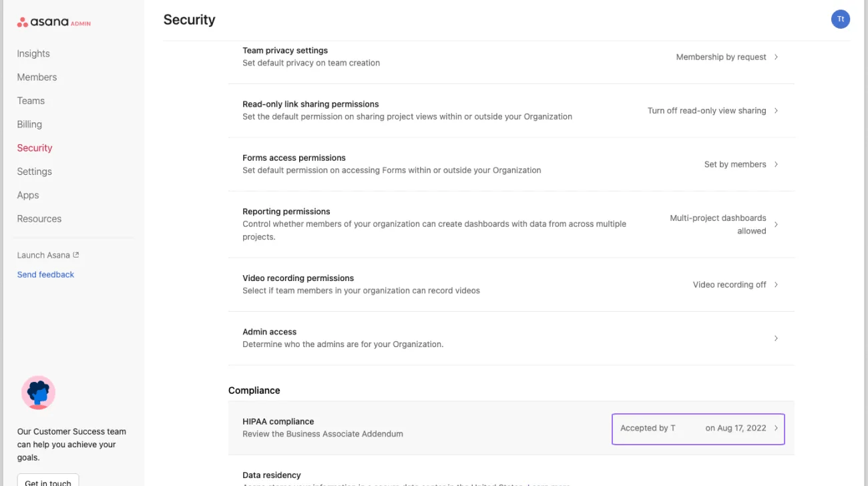Select Apps in the admin sidebar

coord(28,195)
